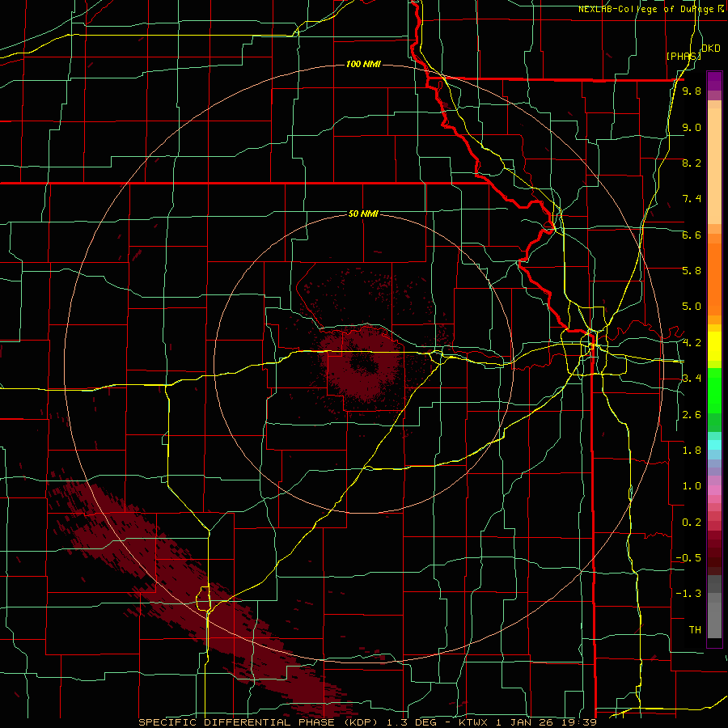
Task: Click the 0.2 value on the scale
Action: [x=692, y=523]
